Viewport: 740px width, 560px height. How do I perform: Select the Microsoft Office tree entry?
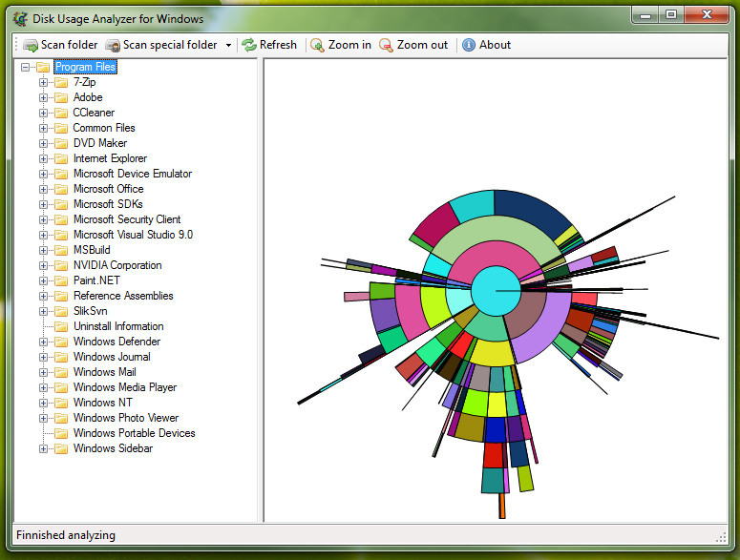point(109,189)
